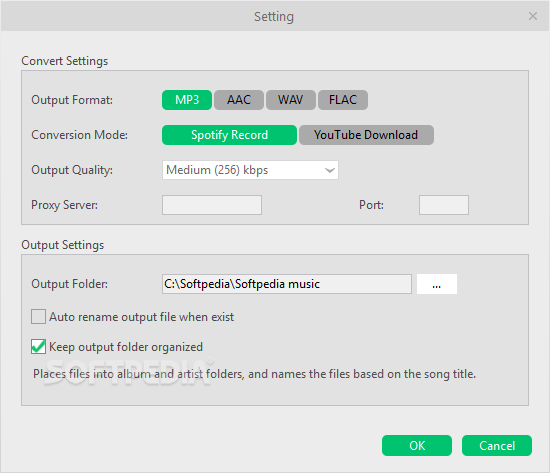Click the Output Quality label text
550x473 pixels.
coord(72,170)
